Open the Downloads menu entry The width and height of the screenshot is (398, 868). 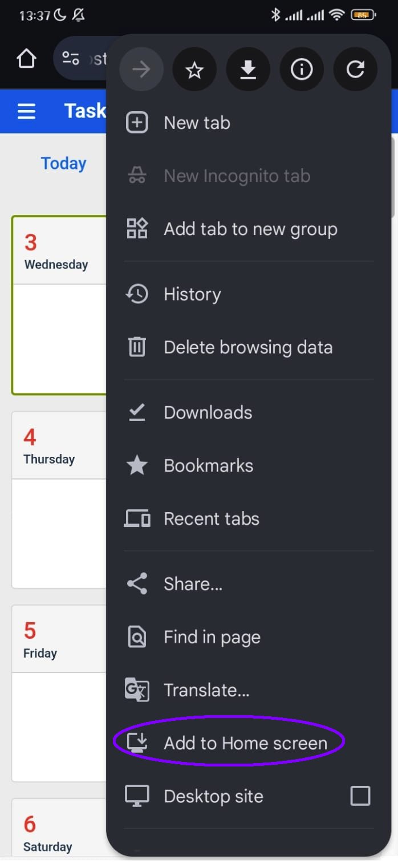point(208,412)
